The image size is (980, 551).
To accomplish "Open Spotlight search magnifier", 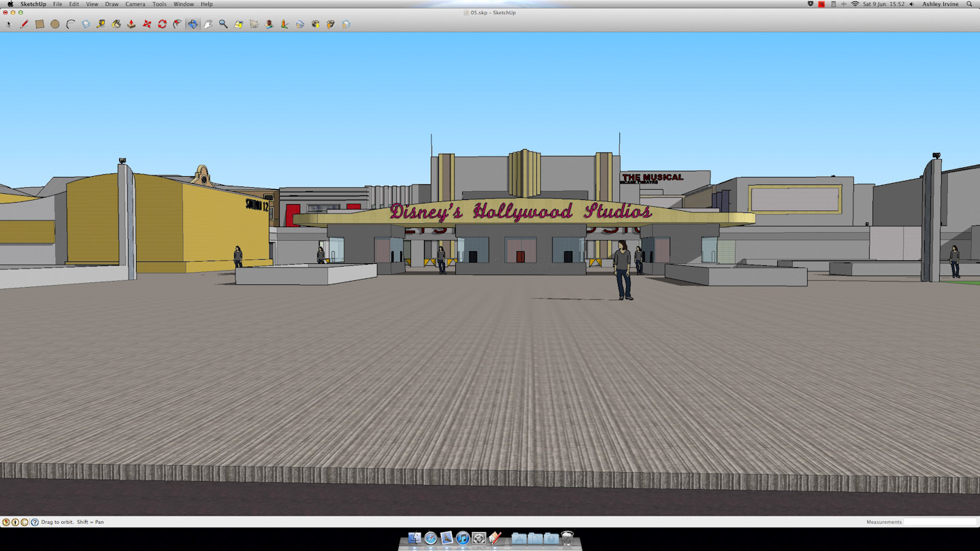I will [x=970, y=4].
